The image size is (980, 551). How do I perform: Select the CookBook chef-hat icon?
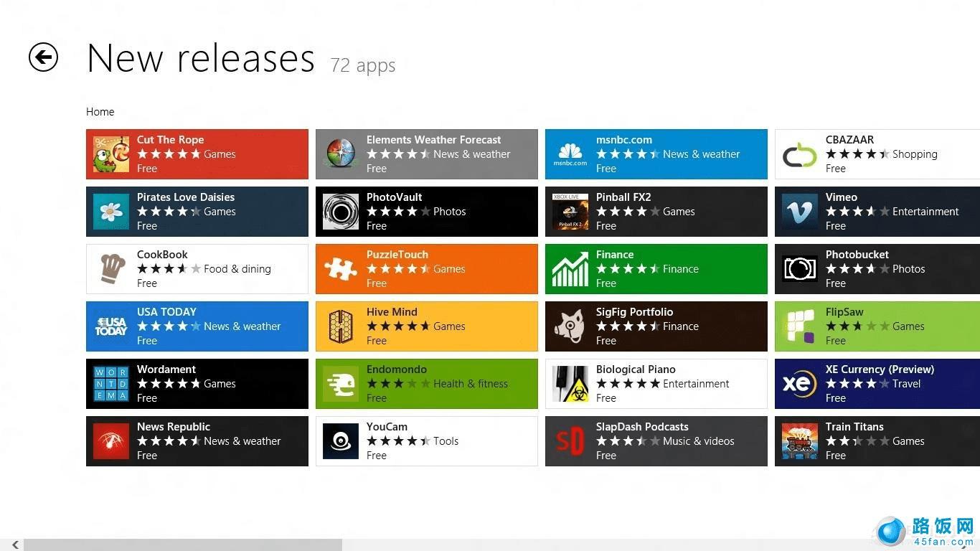pos(111,268)
